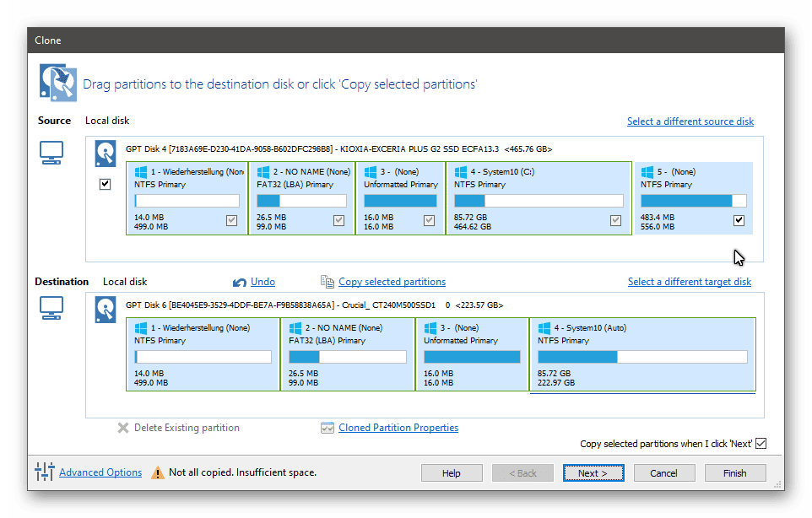This screenshot has width=812, height=518.
Task: Click '85.72 GB' in source System10 (C:) partition
Action: pos(470,218)
